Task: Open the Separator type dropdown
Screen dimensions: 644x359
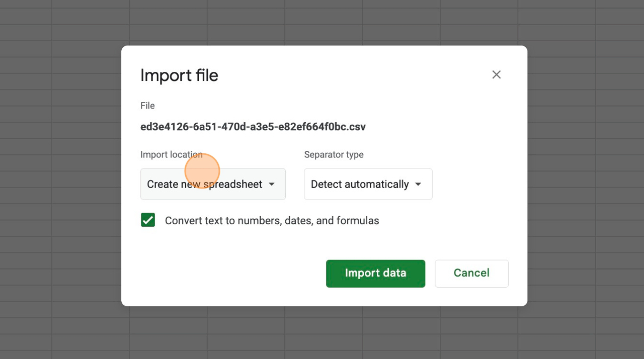Action: (x=368, y=184)
